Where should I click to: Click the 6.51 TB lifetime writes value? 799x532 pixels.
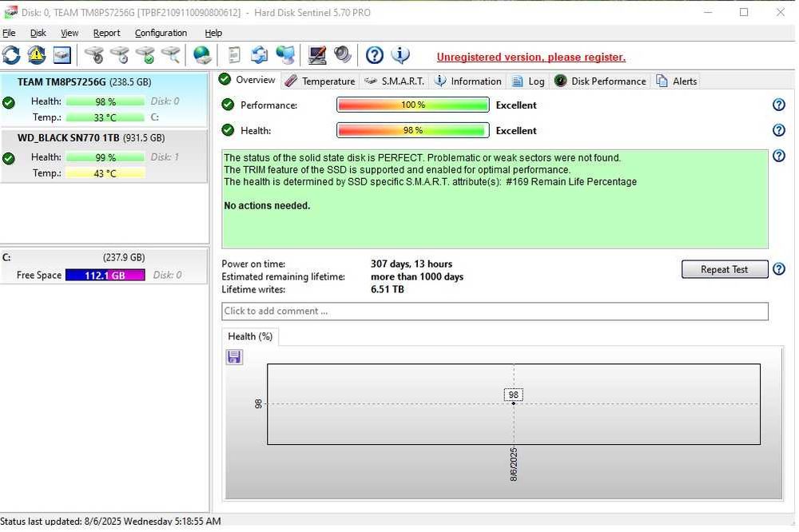pos(388,289)
